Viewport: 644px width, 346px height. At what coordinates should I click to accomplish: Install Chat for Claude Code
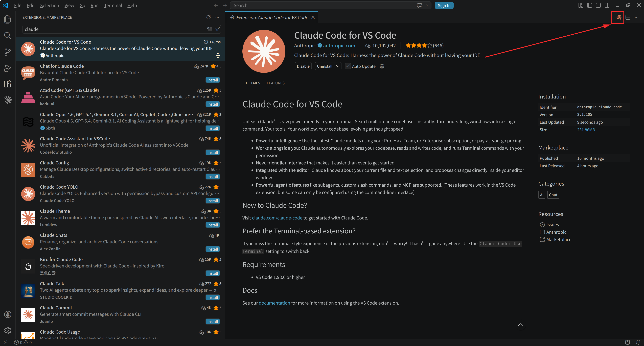(213, 80)
